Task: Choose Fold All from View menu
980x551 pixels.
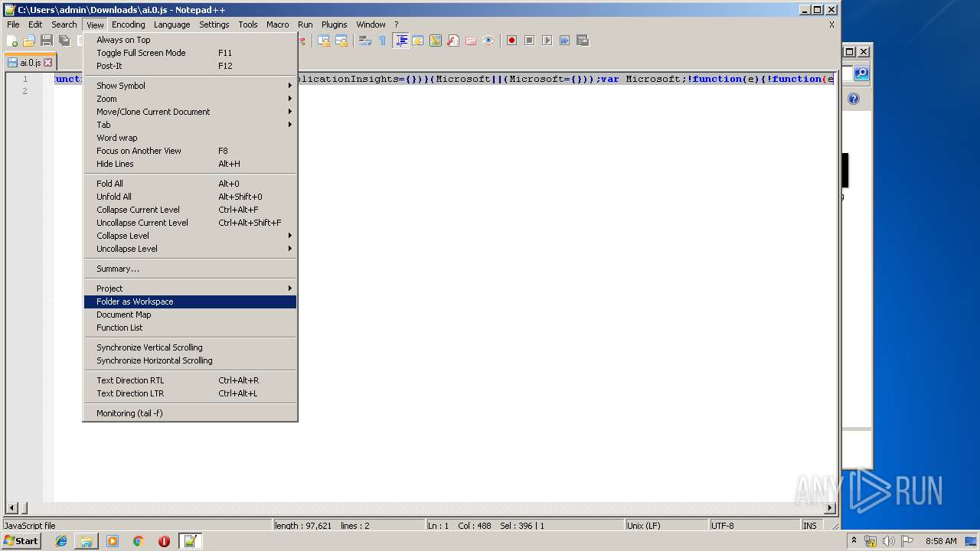Action: tap(190, 184)
